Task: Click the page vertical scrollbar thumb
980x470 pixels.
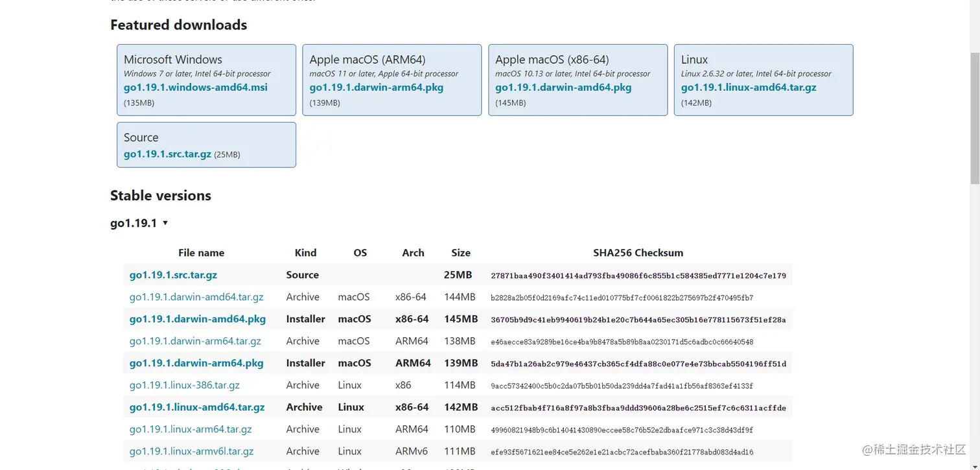Action: (x=974, y=118)
